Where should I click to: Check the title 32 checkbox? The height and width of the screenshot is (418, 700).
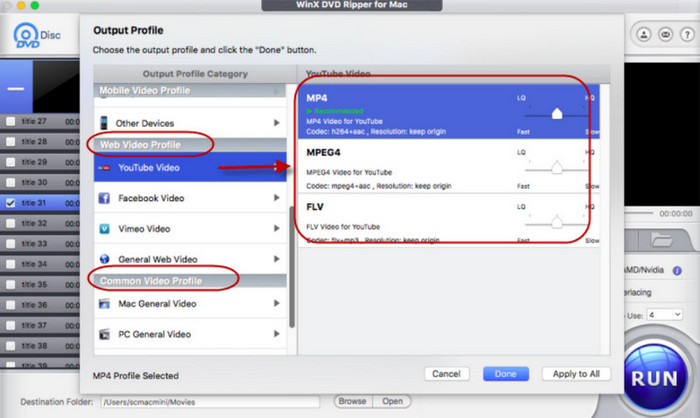[11, 223]
